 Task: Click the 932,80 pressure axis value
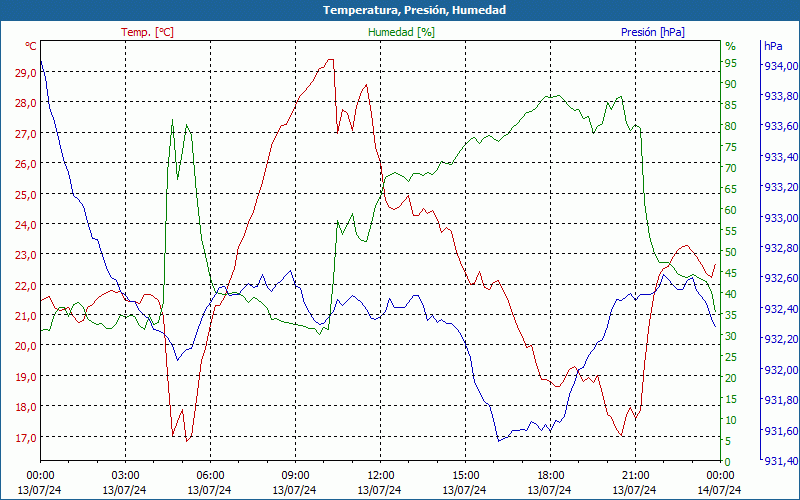pyautogui.click(x=780, y=248)
